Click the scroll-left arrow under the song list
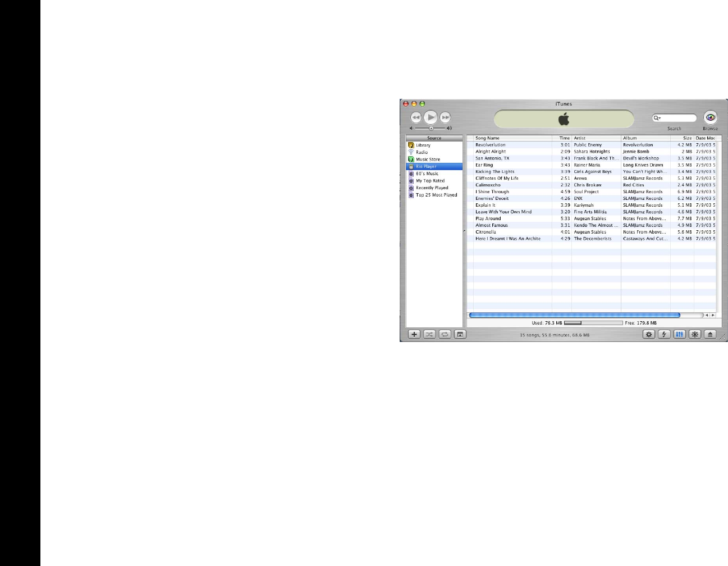The height and width of the screenshot is (566, 728). [x=707, y=316]
